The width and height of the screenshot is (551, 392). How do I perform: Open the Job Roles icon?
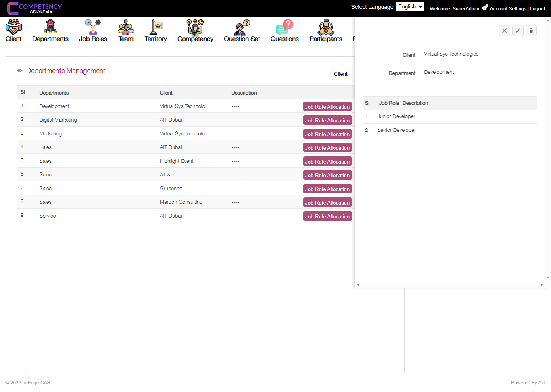click(x=93, y=27)
